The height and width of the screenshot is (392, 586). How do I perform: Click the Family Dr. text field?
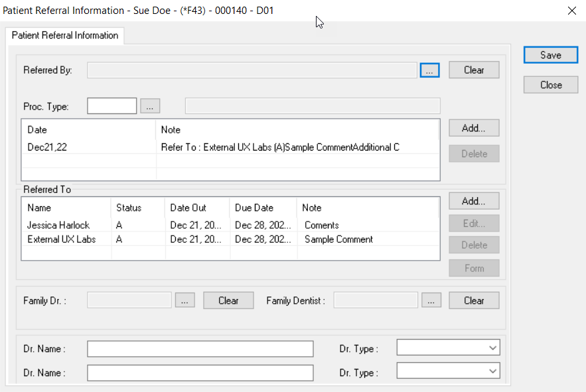(129, 300)
